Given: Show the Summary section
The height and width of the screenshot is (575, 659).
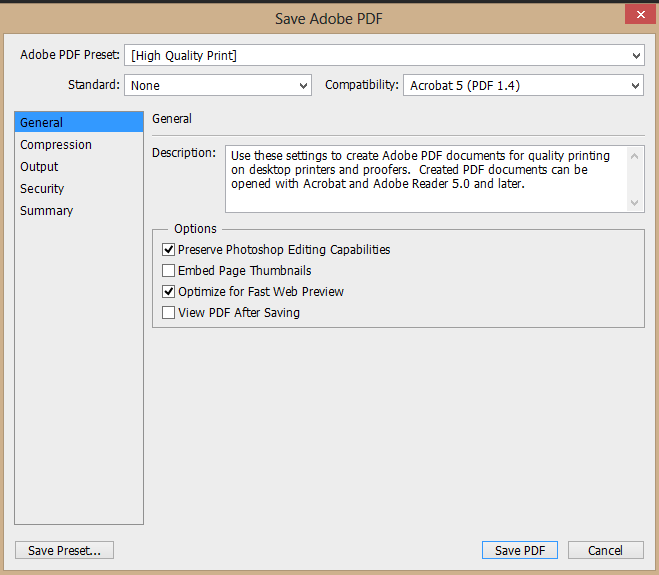Looking at the screenshot, I should [x=47, y=211].
